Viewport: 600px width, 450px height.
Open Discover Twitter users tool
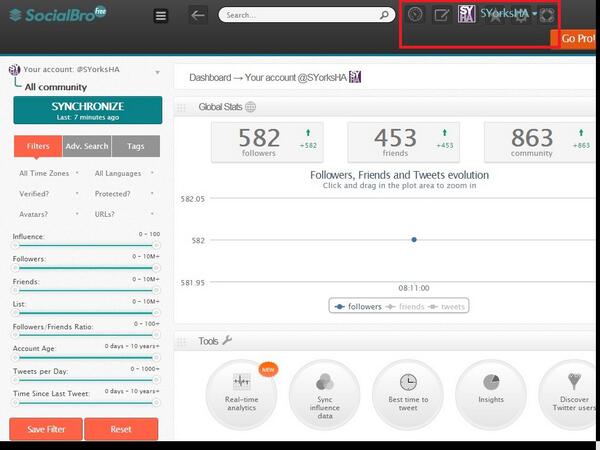point(569,395)
